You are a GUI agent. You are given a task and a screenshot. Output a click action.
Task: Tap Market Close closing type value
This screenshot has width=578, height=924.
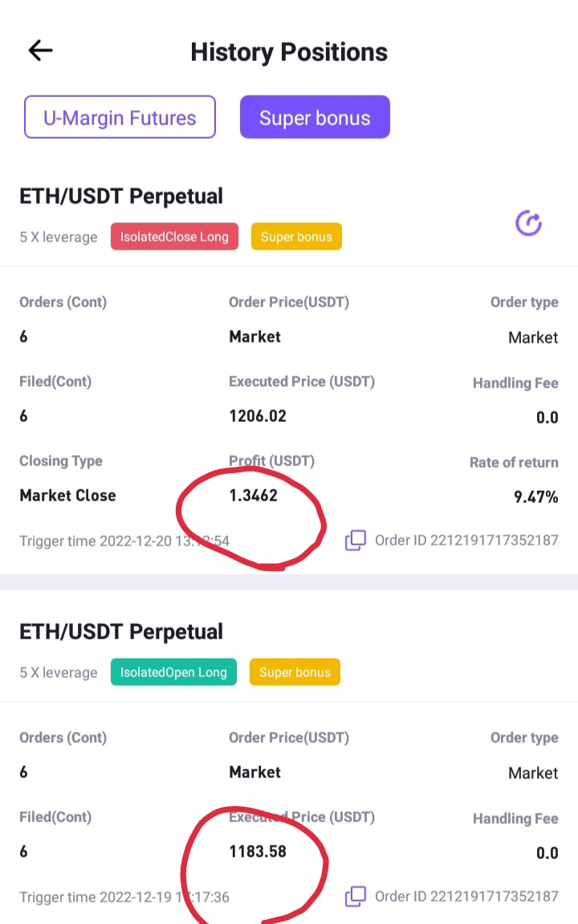67,495
